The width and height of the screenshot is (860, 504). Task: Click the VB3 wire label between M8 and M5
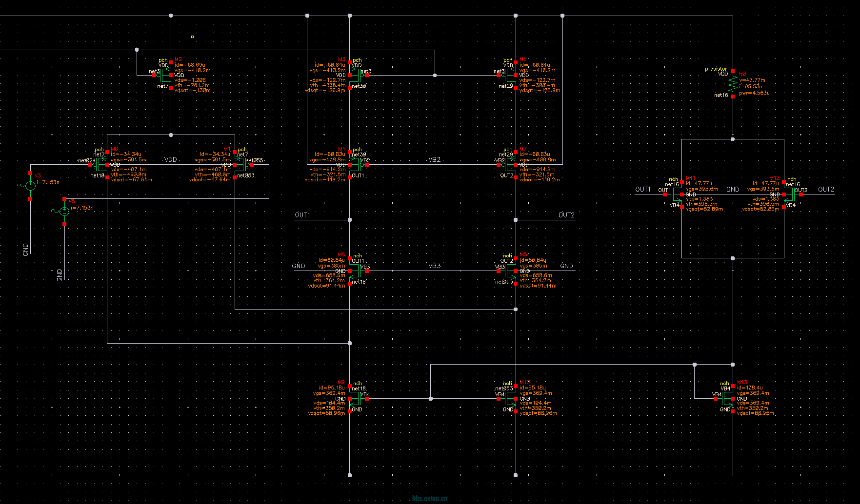click(x=434, y=266)
